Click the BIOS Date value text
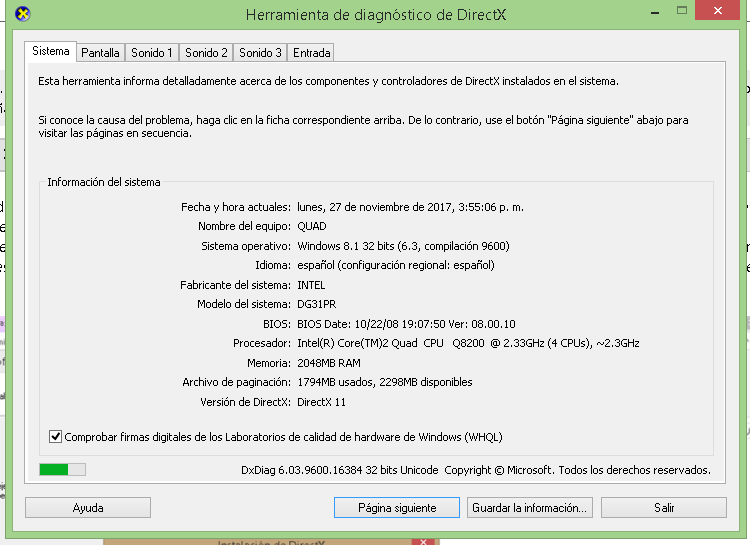This screenshot has width=750, height=545. 406,324
